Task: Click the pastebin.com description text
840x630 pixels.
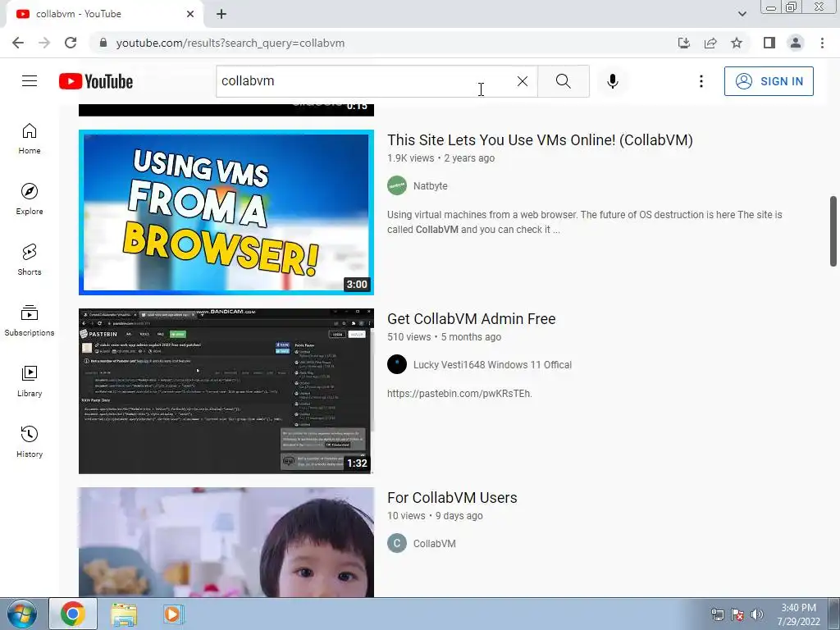Action: (459, 394)
